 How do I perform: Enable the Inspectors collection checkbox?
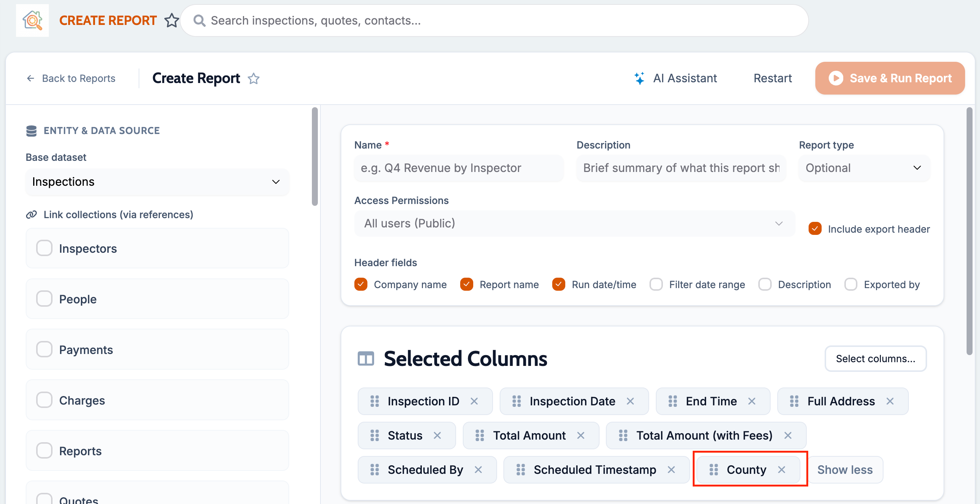pyautogui.click(x=44, y=248)
